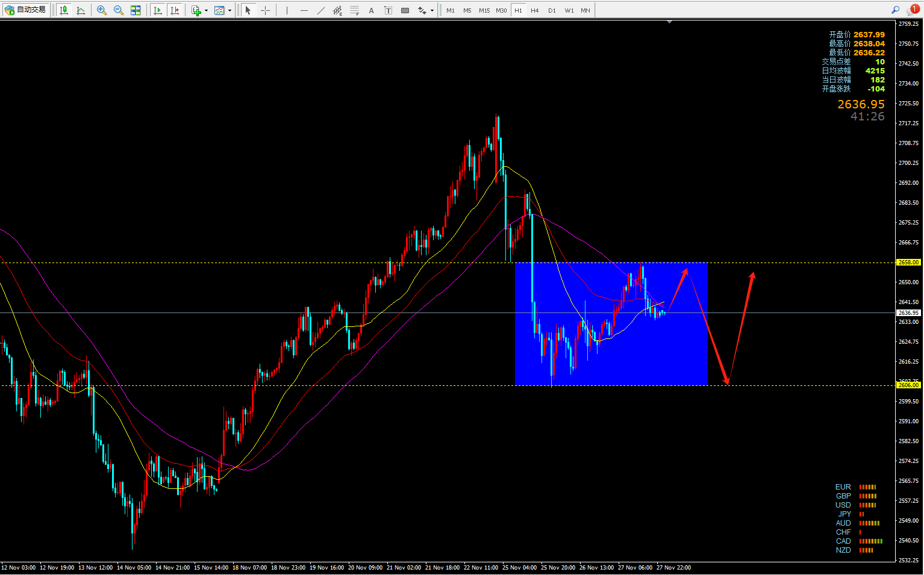This screenshot has width=924, height=575.
Task: Switch timeframe to M15
Action: point(484,10)
